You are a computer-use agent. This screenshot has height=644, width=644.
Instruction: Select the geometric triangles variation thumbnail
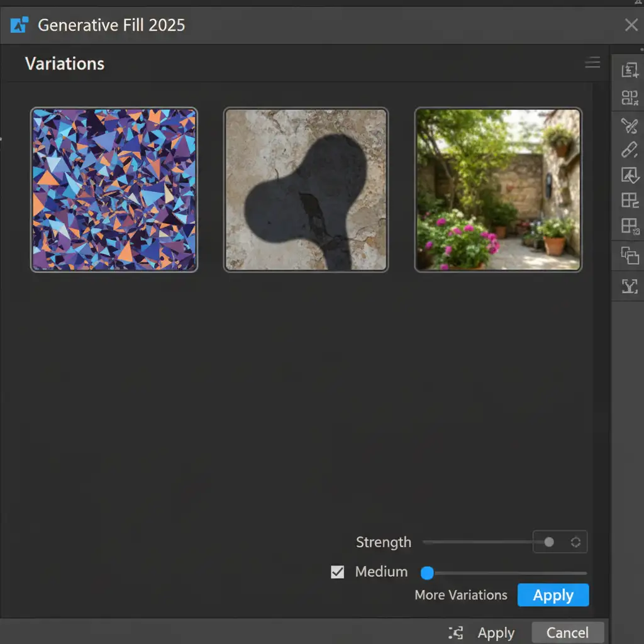114,189
